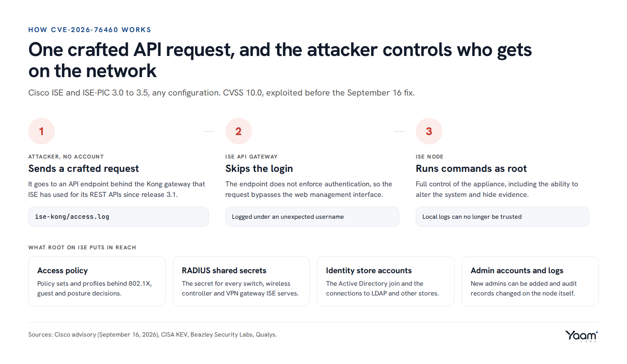627x364 pixels.
Task: Click the 'WHAT ROOT ON ISE PUTS IN REACH' label
Action: point(82,247)
